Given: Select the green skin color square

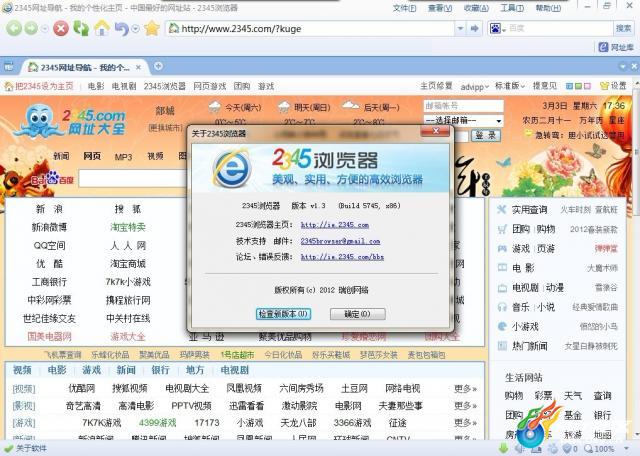Looking at the screenshot, I should (578, 86).
